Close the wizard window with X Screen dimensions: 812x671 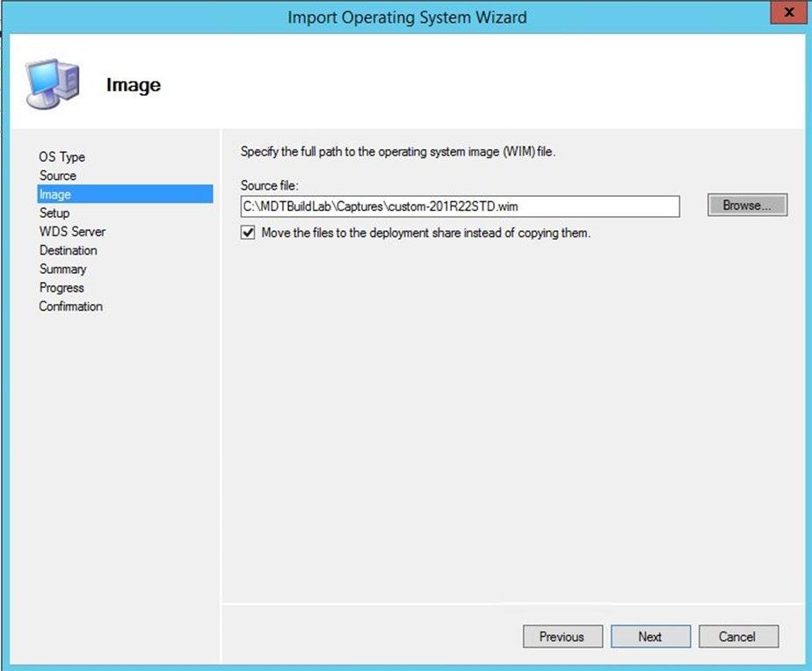click(788, 12)
